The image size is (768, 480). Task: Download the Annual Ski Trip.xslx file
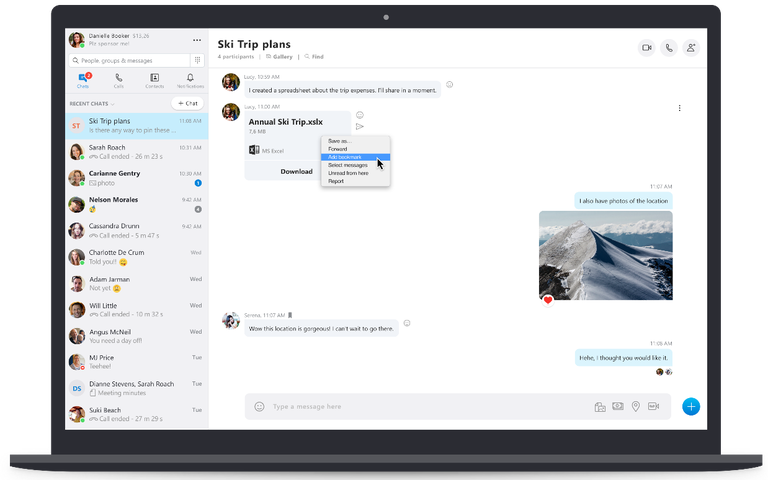pyautogui.click(x=296, y=171)
